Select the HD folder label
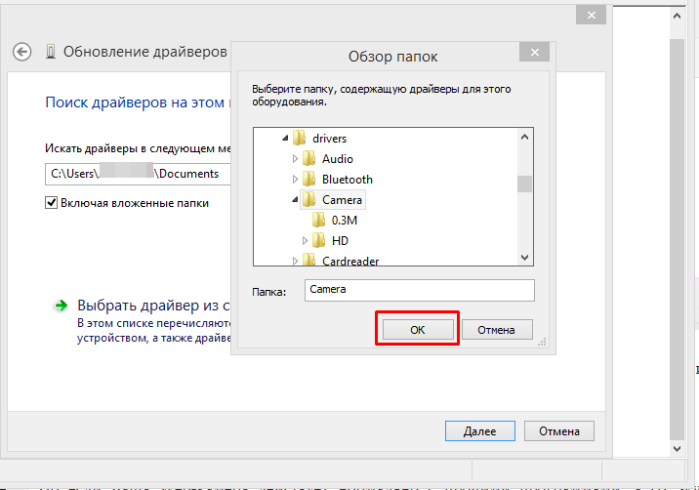This screenshot has width=699, height=490. click(340, 241)
